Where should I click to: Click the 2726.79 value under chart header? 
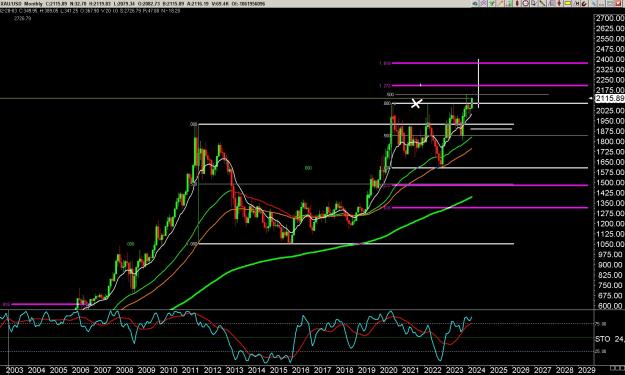[22, 18]
